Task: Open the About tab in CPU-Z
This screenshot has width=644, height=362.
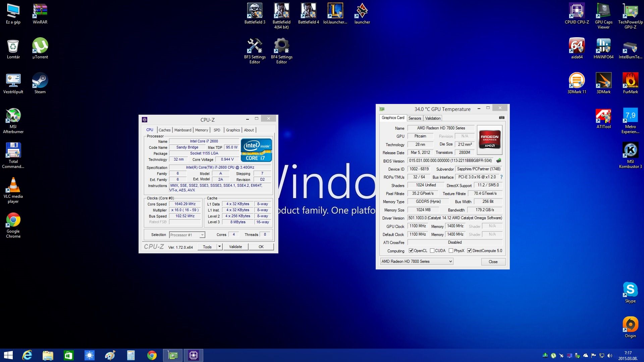Action: pyautogui.click(x=249, y=130)
